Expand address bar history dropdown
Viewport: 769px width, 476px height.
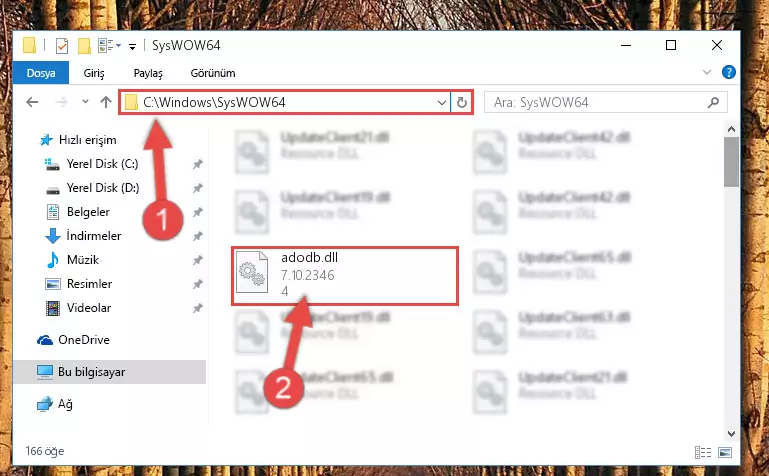441,102
